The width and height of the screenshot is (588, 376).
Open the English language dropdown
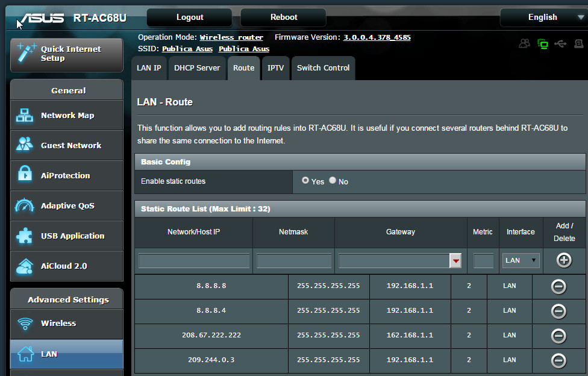pyautogui.click(x=542, y=17)
